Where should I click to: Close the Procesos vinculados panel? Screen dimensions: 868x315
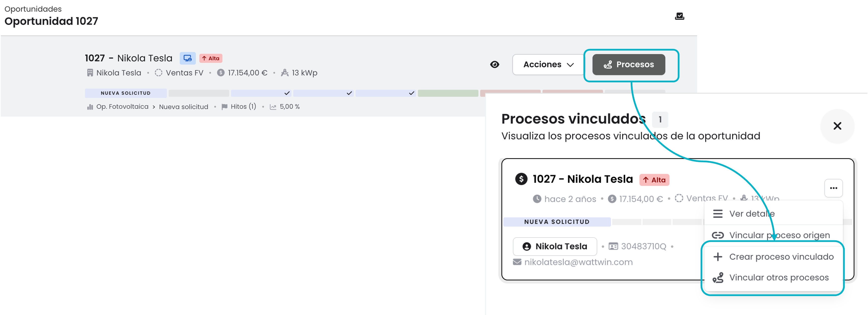pos(837,126)
